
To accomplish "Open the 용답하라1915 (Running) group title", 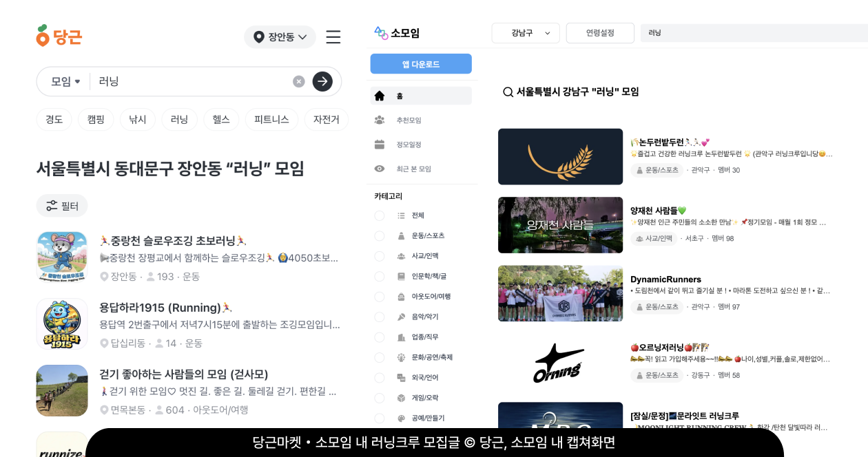I will (166, 308).
